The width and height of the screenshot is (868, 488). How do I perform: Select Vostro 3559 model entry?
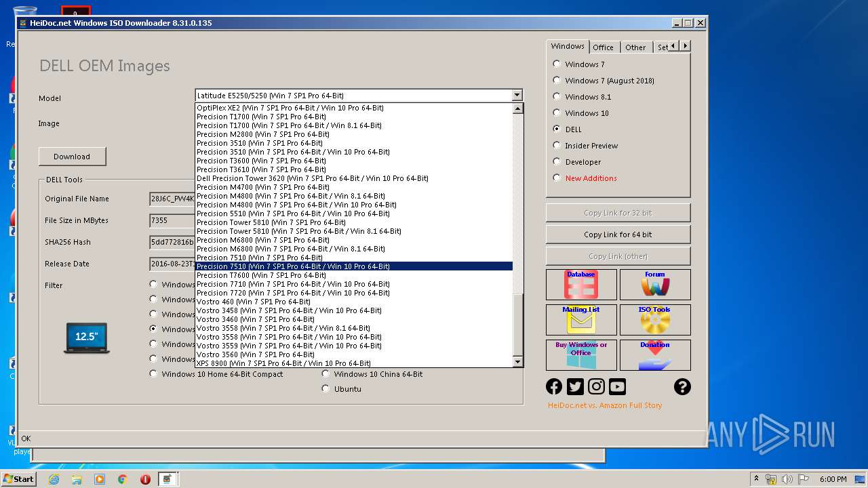tap(354, 346)
